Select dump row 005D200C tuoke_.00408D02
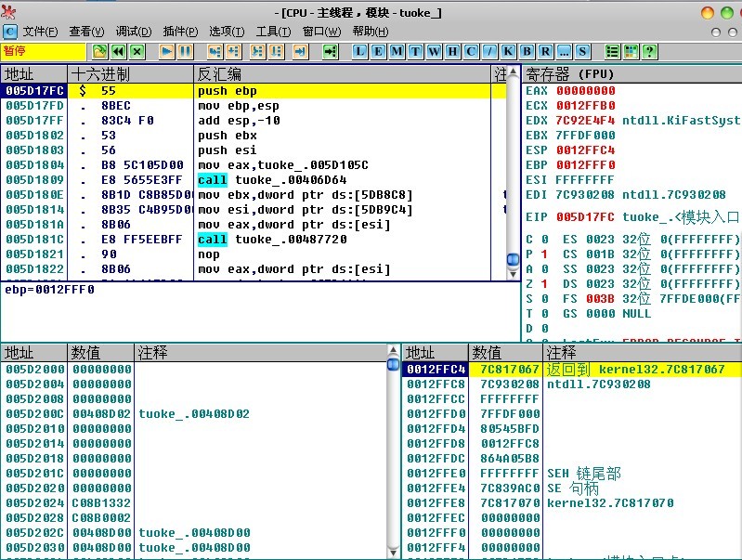The width and height of the screenshot is (742, 560). coord(194,413)
